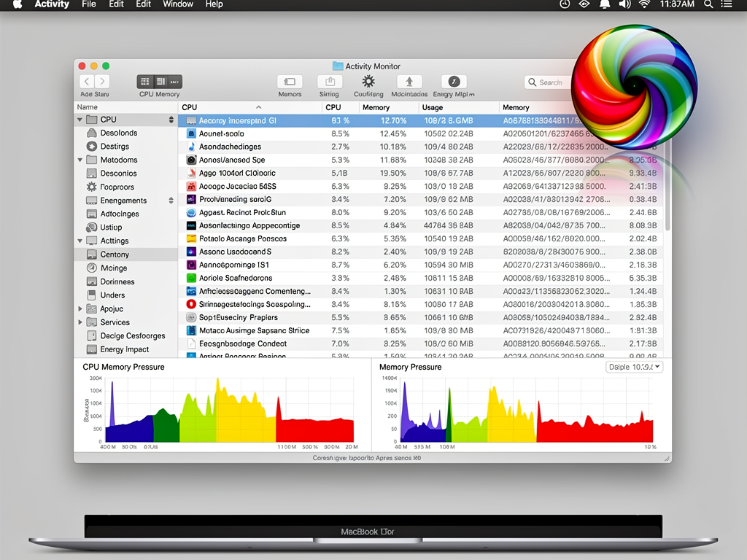
Task: Click the Agoast Recinot ProlcStun process icon
Action: tap(191, 212)
